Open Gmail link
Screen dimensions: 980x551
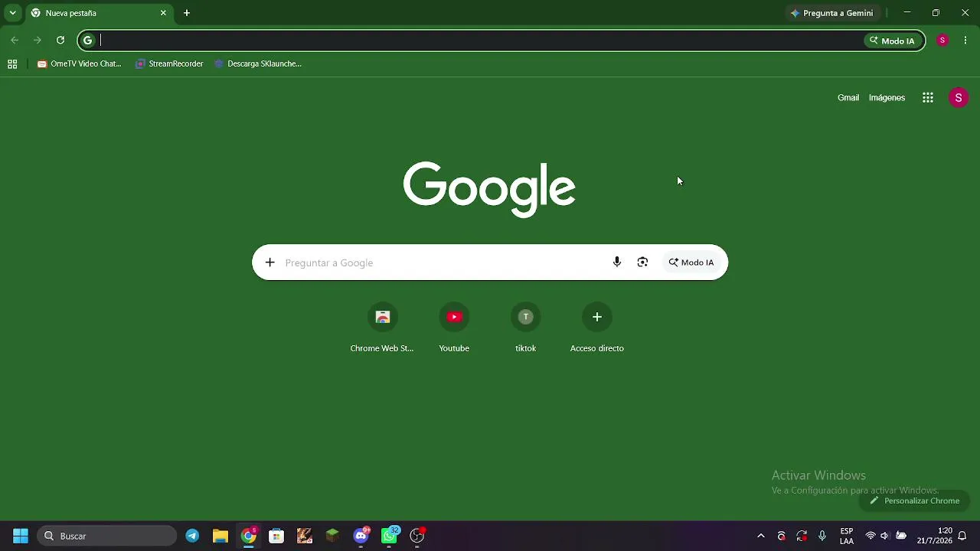(848, 98)
